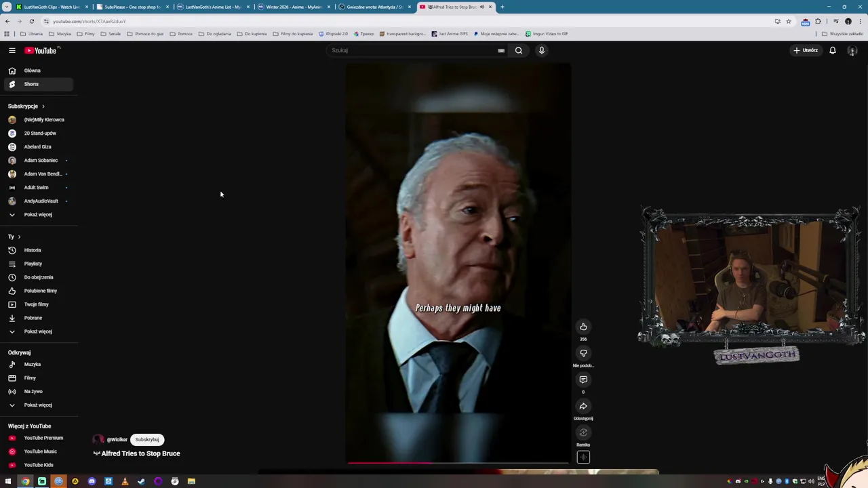
Task: Click the browser address bar URL
Action: point(90,21)
